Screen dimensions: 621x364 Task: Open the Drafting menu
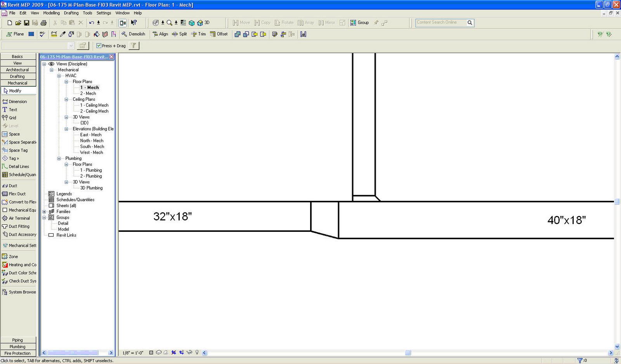(71, 13)
